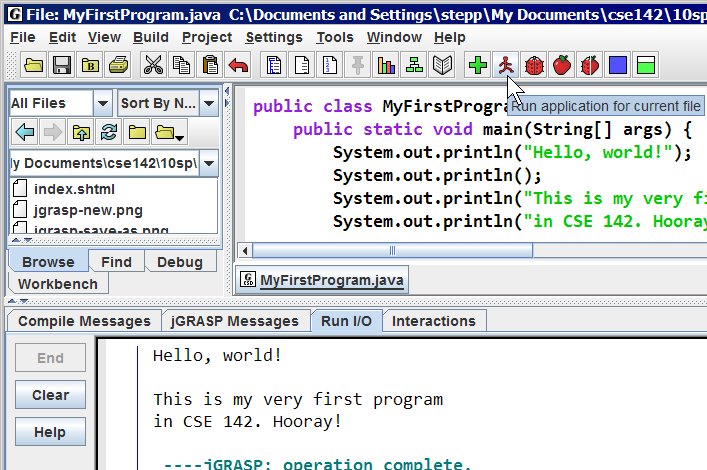
Task: Click the bar chart icon in toolbar
Action: click(x=385, y=66)
